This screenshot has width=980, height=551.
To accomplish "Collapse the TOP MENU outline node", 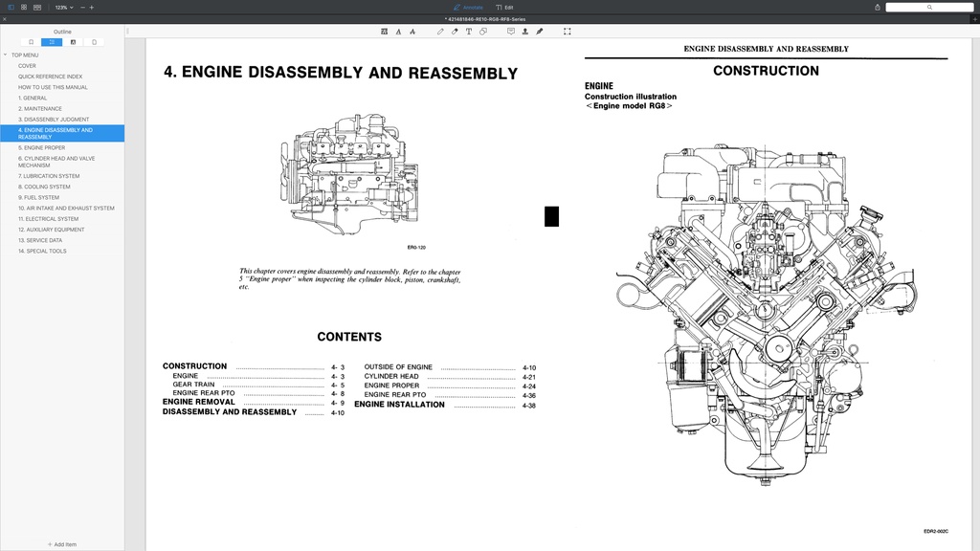I will click(6, 55).
